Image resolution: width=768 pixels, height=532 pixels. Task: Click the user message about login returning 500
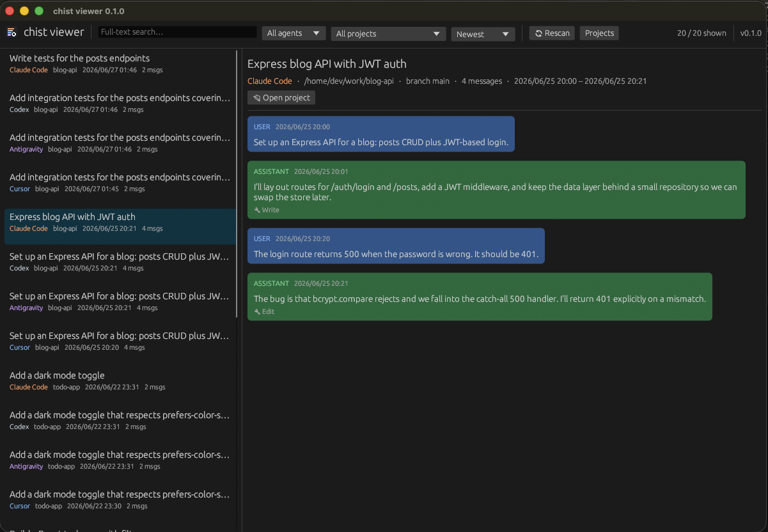coord(396,246)
